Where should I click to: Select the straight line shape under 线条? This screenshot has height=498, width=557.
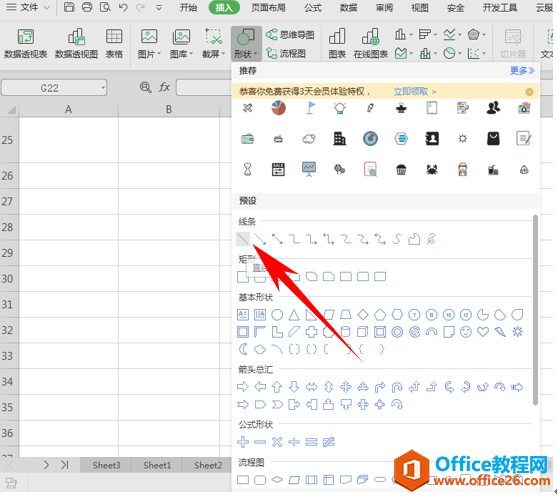(243, 239)
